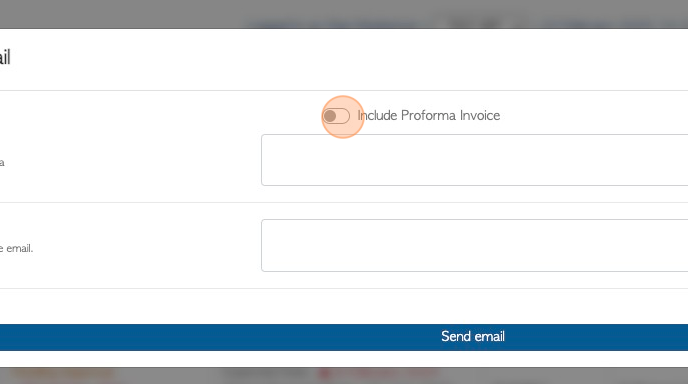Viewport: 688px width, 384px height.
Task: Click the dialog heading ending in "ail"
Action: click(x=5, y=57)
